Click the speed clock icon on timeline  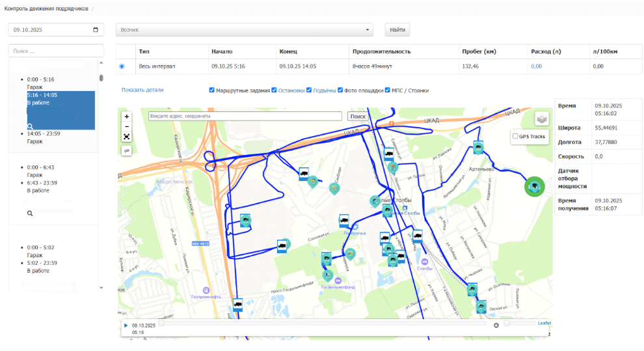496,325
